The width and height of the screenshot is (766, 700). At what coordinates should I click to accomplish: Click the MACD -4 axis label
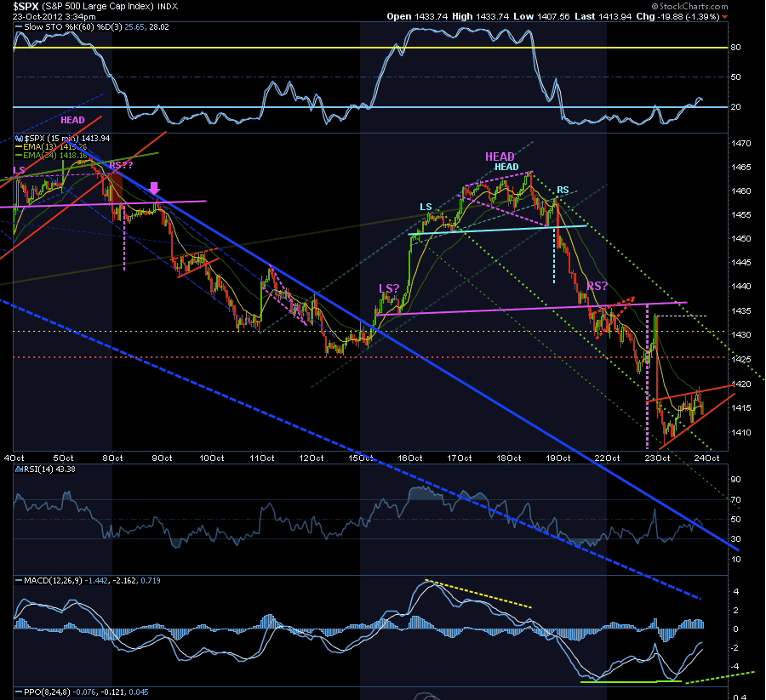(x=735, y=667)
